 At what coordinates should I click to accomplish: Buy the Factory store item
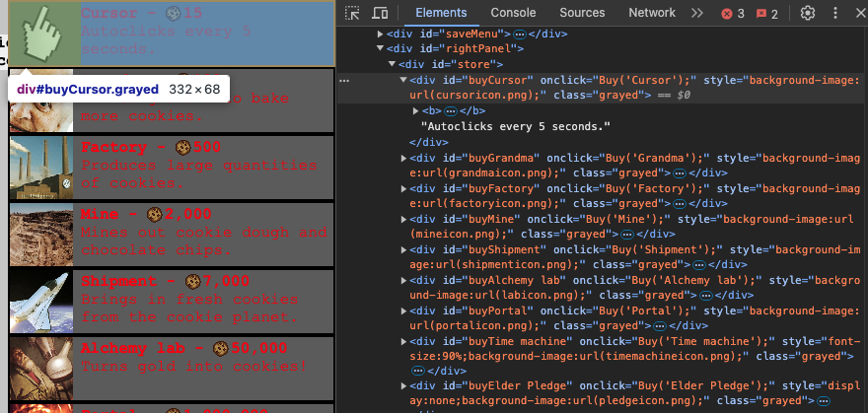pyautogui.click(x=172, y=168)
